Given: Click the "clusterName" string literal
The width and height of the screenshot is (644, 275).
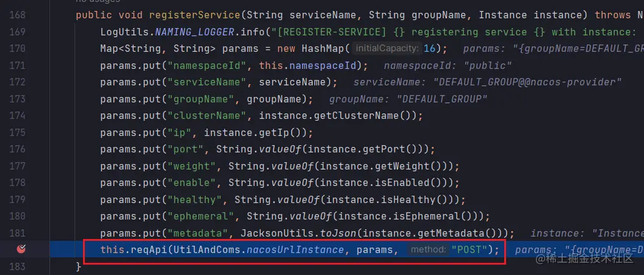Looking at the screenshot, I should click(208, 116).
